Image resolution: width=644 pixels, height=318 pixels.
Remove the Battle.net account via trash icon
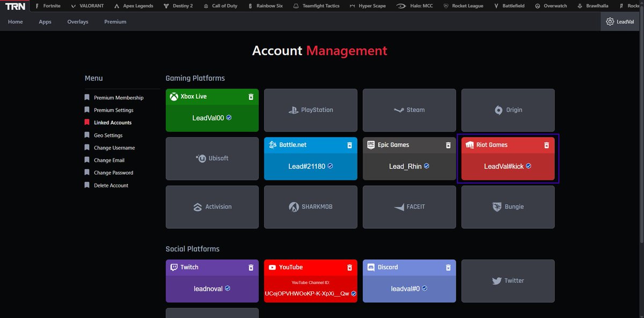click(349, 145)
